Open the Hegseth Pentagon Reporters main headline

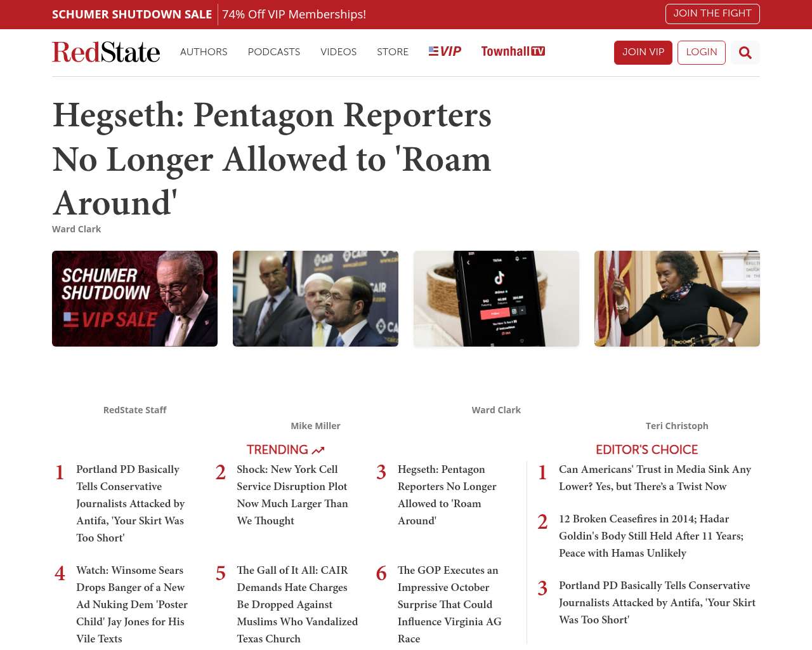[x=272, y=159]
